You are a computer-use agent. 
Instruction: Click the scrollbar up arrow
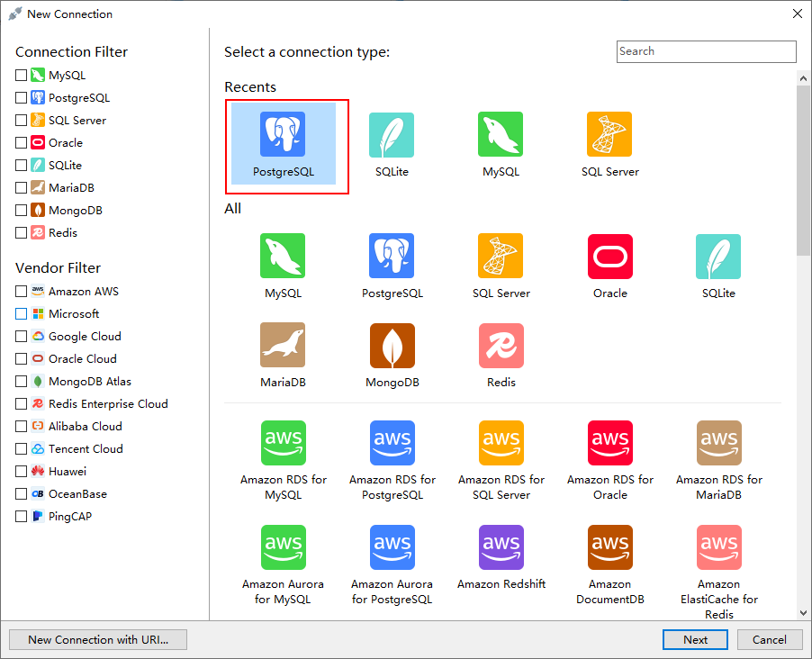click(x=803, y=78)
